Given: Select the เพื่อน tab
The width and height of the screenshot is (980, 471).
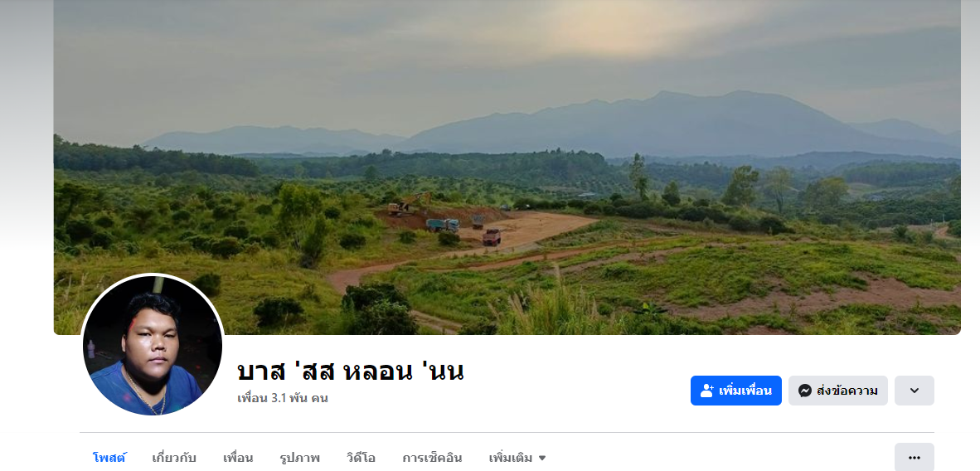Looking at the screenshot, I should pyautogui.click(x=238, y=458).
